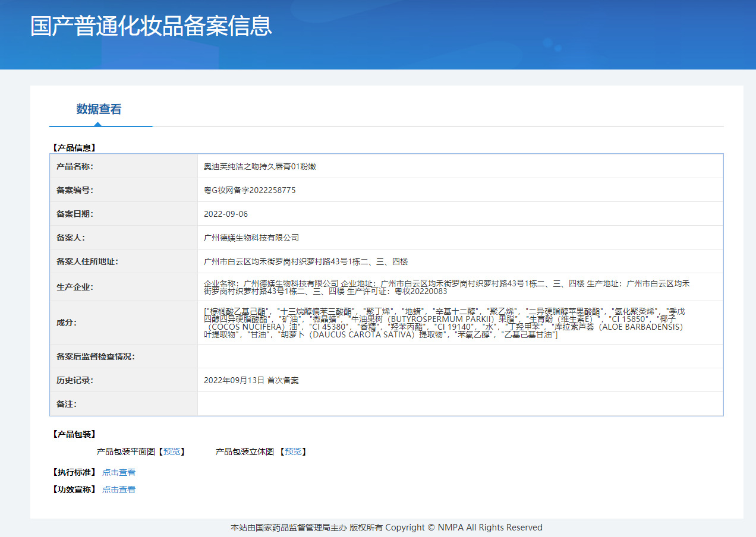Select the 成分 ingredients list text

click(x=443, y=323)
